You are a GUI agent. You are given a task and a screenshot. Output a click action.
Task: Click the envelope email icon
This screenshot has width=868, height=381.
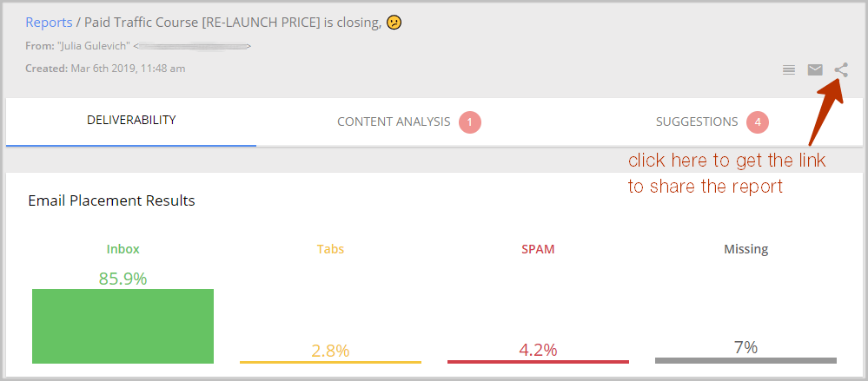tap(815, 69)
